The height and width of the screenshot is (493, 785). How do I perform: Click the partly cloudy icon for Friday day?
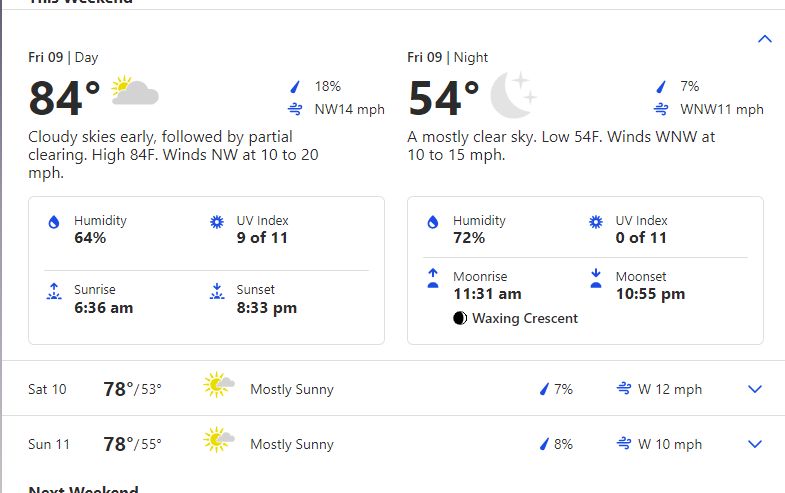(135, 92)
